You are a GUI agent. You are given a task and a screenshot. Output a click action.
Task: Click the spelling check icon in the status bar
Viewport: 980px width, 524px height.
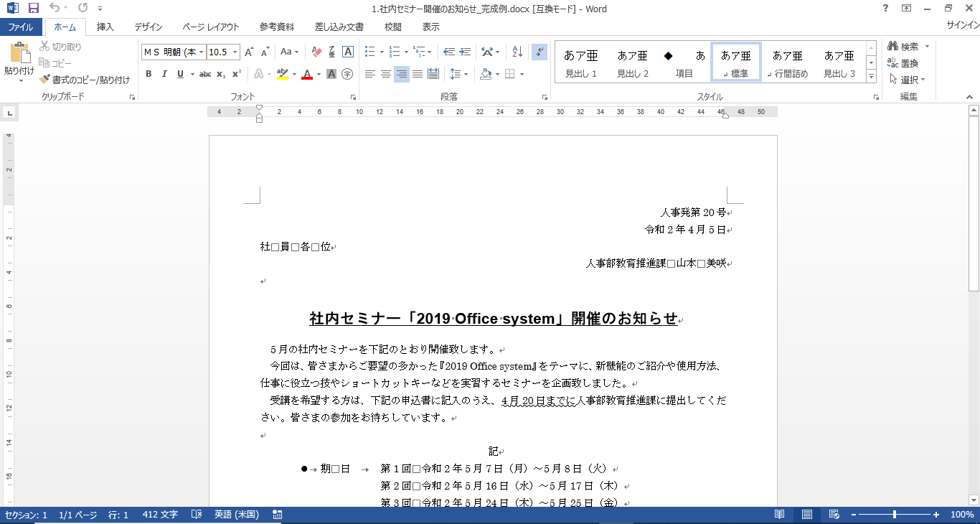(x=197, y=515)
